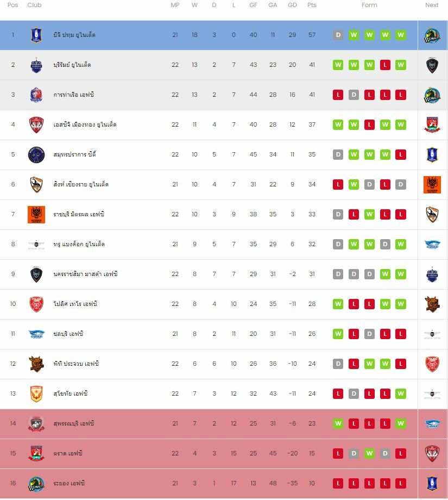This screenshot has height=500, width=448.
Task: Select the สุพรรณบุรี เอฟซี team name
Action: pyautogui.click(x=74, y=424)
